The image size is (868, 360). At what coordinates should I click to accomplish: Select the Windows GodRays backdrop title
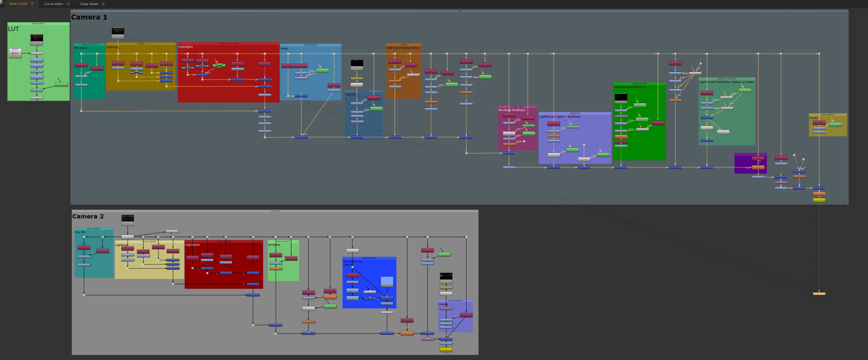pos(511,110)
